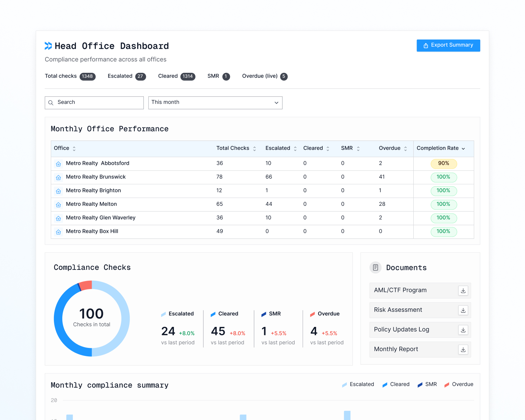Sort table by Cleared column header
Viewport: 525px width, 420px height.
(316, 148)
